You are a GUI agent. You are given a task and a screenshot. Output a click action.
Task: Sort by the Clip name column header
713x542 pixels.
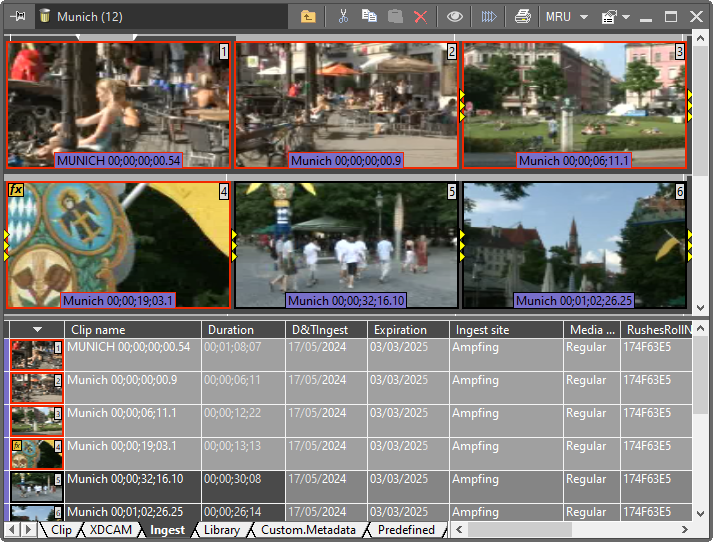[x=97, y=329]
